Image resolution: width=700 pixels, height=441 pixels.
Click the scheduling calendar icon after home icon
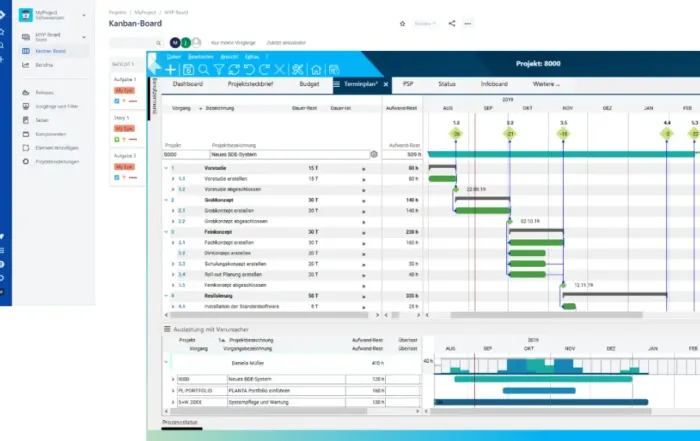click(333, 70)
